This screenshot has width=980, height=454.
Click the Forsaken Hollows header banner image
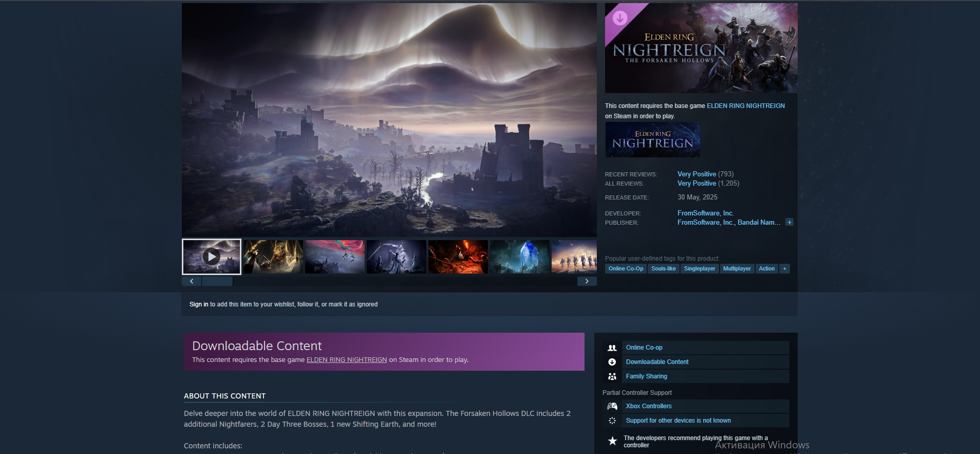pyautogui.click(x=701, y=48)
